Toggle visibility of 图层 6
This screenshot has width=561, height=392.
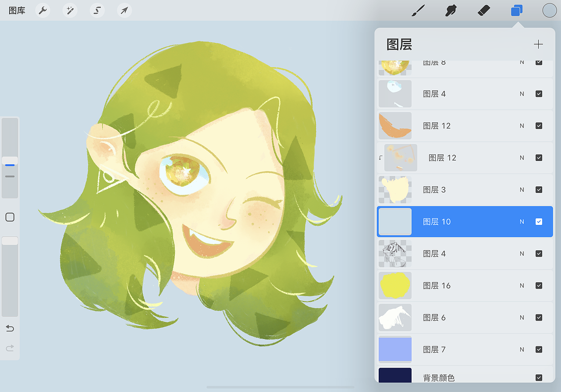539,317
